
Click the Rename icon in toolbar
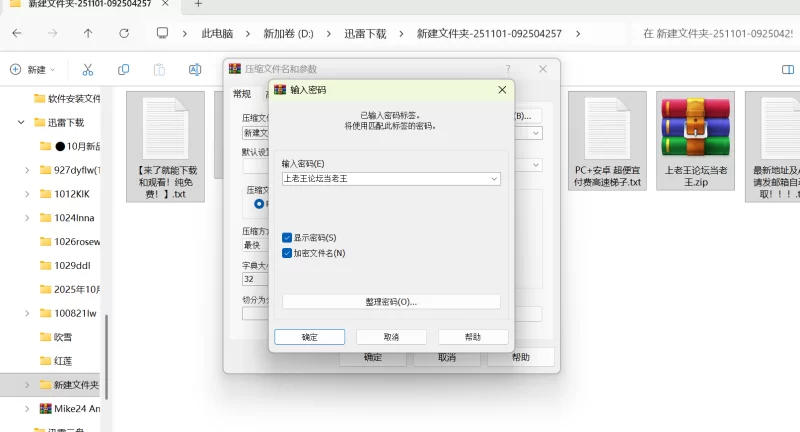coord(195,69)
